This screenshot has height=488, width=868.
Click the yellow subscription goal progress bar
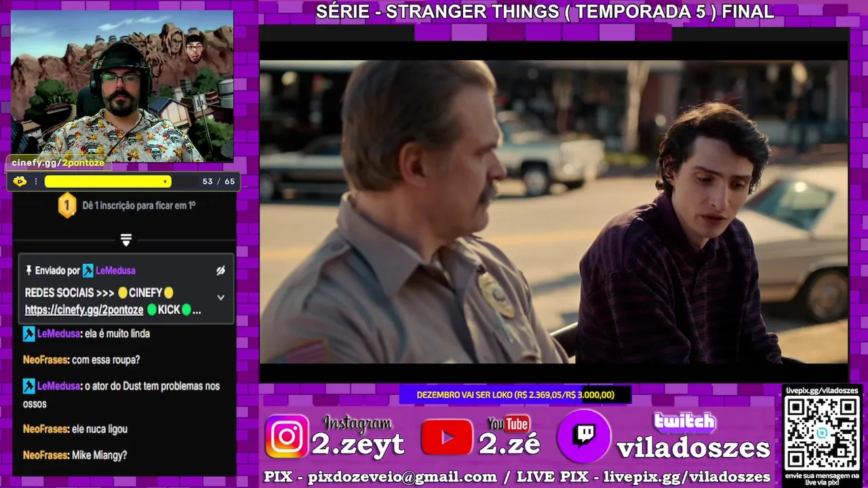coord(108,182)
